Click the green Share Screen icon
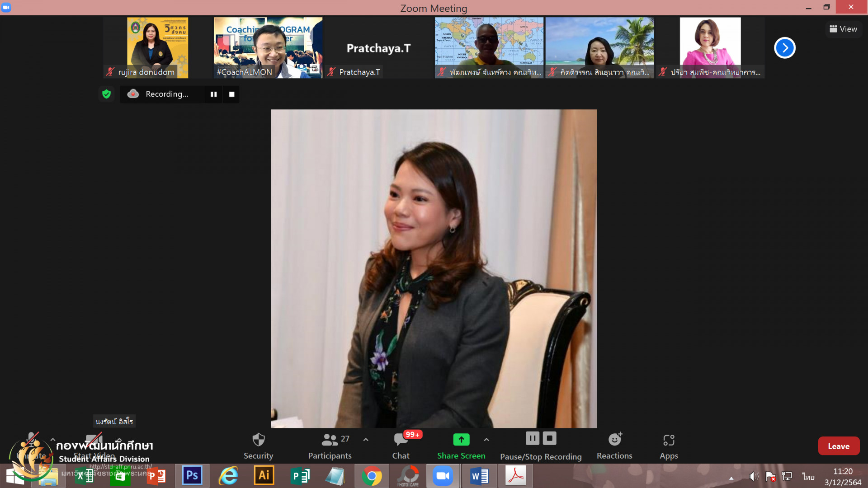The width and height of the screenshot is (868, 488). pyautogui.click(x=461, y=440)
